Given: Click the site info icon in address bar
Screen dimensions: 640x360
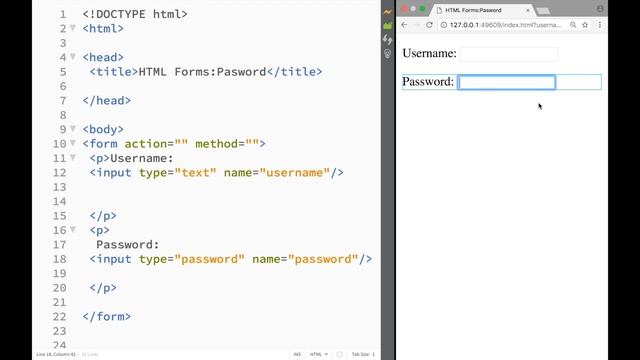Looking at the screenshot, I should coord(444,25).
